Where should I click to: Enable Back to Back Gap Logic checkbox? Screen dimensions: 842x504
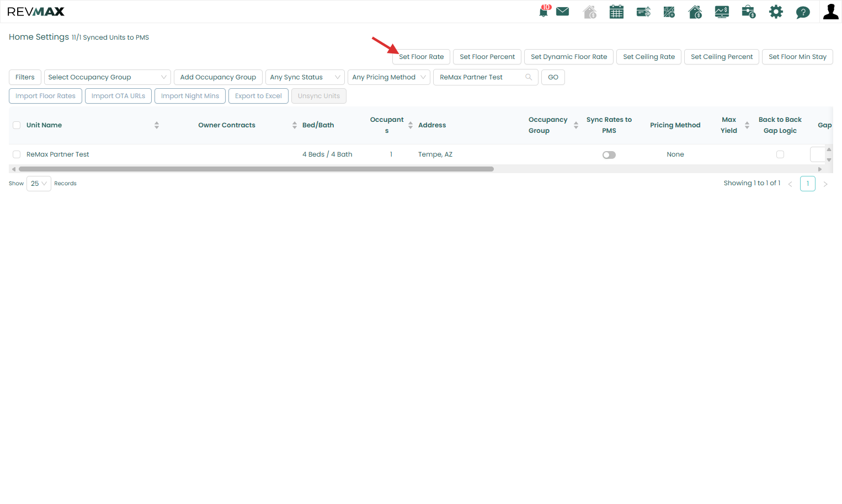click(x=780, y=154)
